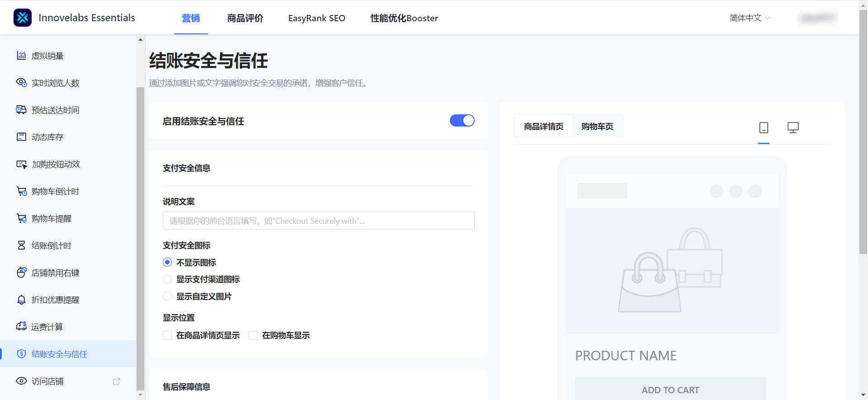Click PRODUCT NAME preview text
Screen dimensions: 868x400
[x=626, y=356]
